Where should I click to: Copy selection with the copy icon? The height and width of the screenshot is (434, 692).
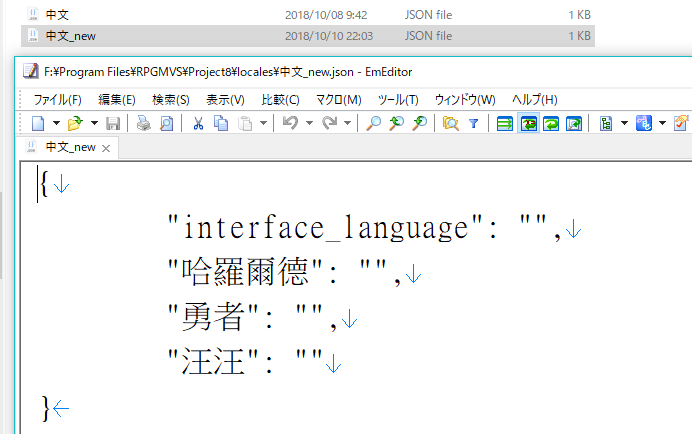click(x=221, y=124)
